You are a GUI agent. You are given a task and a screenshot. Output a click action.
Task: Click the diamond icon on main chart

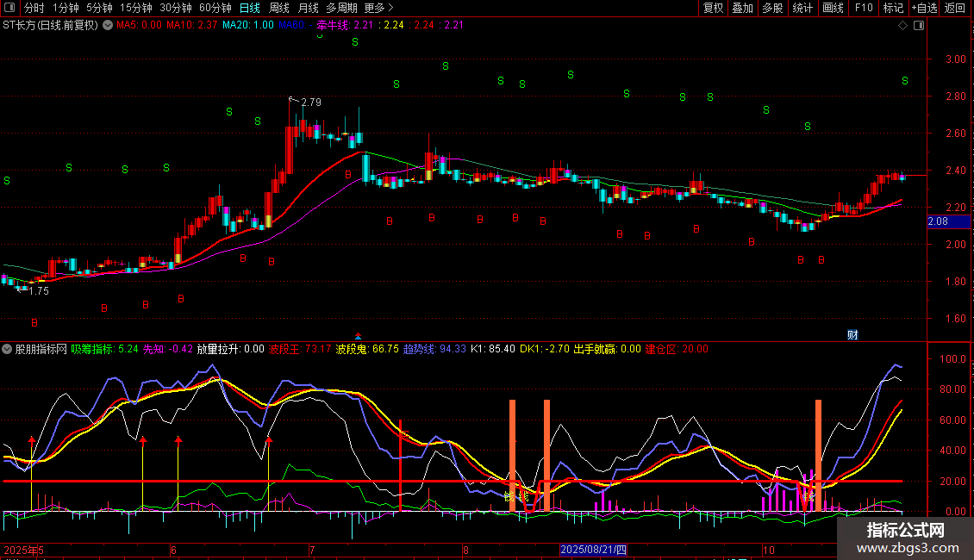coord(903,26)
